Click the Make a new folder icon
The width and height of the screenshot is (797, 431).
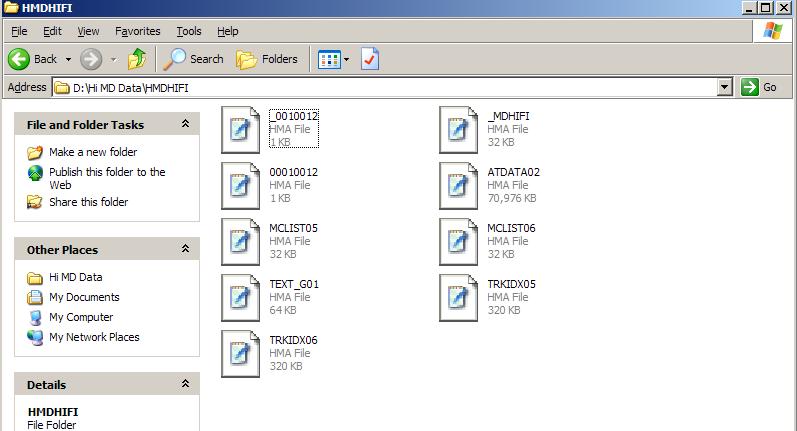(35, 152)
